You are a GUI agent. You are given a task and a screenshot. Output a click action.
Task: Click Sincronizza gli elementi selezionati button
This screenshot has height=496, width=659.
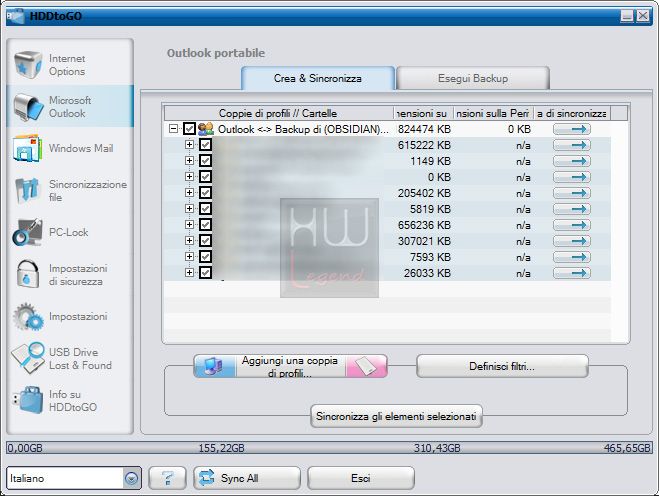(x=396, y=416)
